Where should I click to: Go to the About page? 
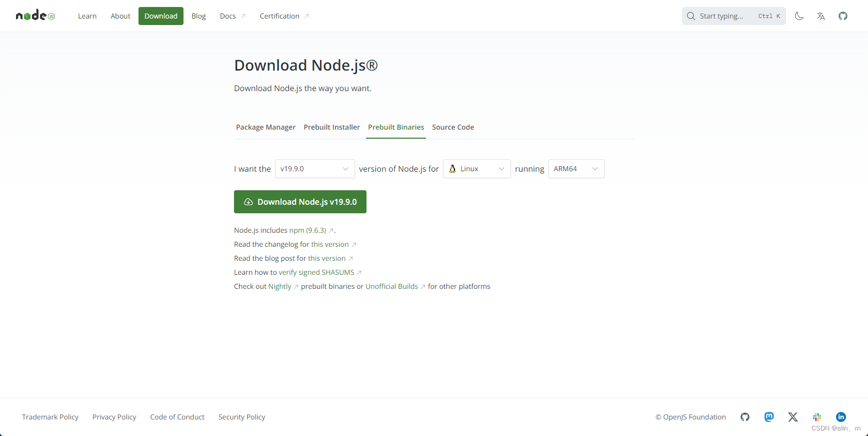pyautogui.click(x=120, y=16)
